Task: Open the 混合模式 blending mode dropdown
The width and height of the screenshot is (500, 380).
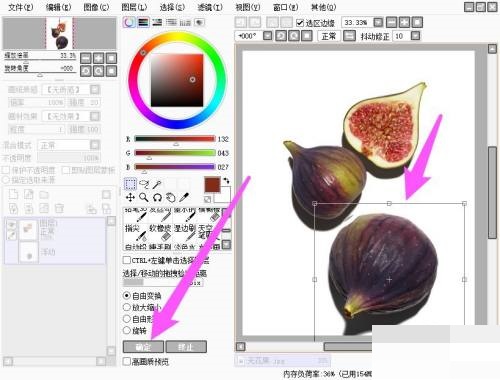Action: pyautogui.click(x=95, y=145)
